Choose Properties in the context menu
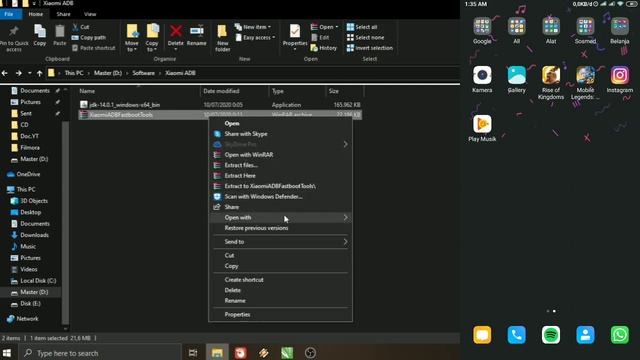The height and width of the screenshot is (360, 640). (x=280, y=315)
